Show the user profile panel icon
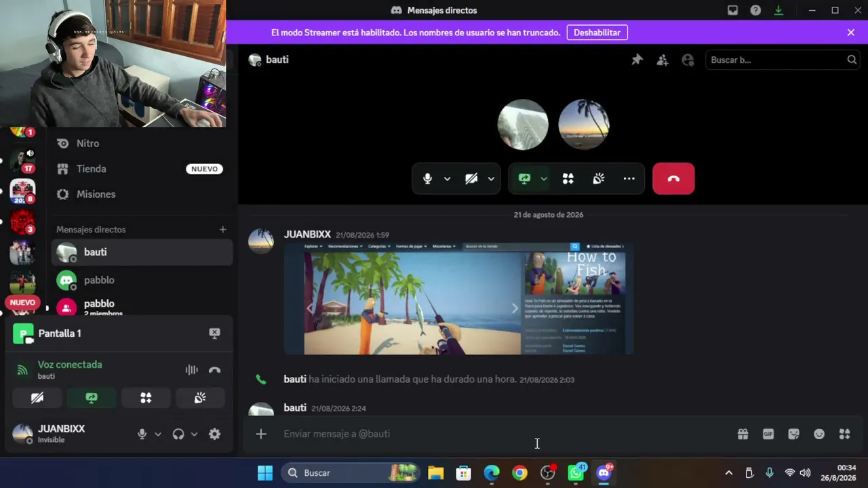Viewport: 868px width, 488px height. [688, 60]
